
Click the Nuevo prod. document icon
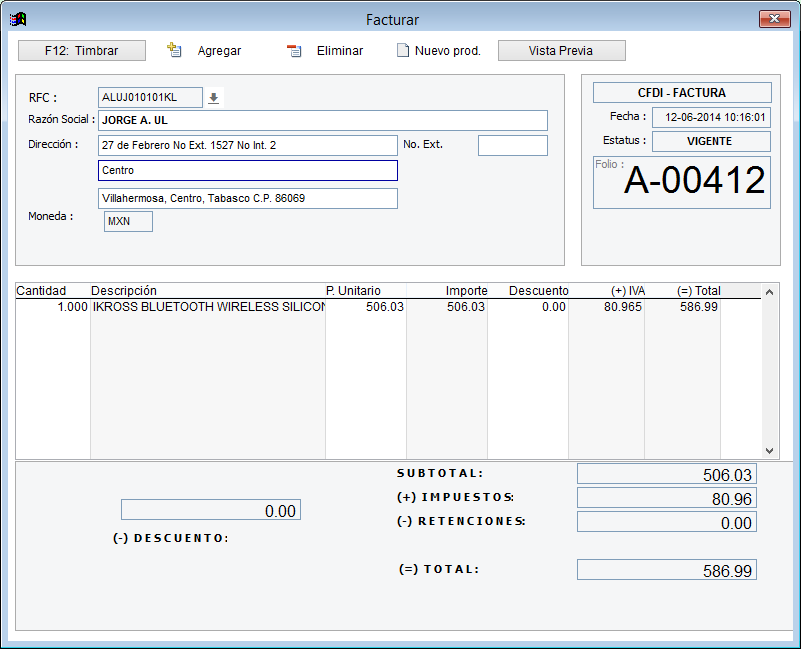click(403, 50)
